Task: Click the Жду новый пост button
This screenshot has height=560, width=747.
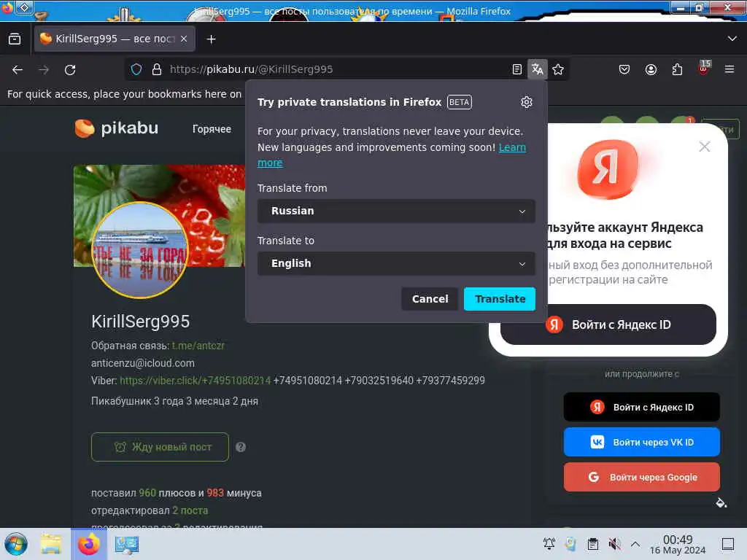Action: point(160,447)
